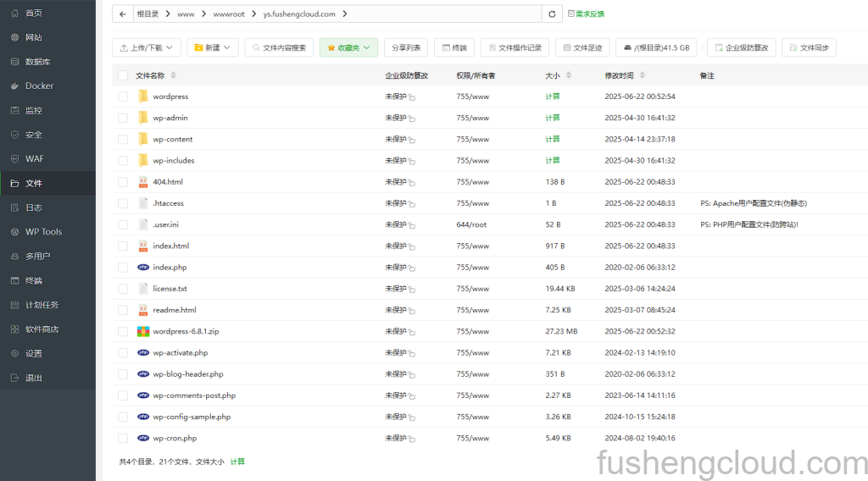Screen dimensions: 868x481
Task: Click 企业级防篡改 toolbar button
Action: point(742,47)
